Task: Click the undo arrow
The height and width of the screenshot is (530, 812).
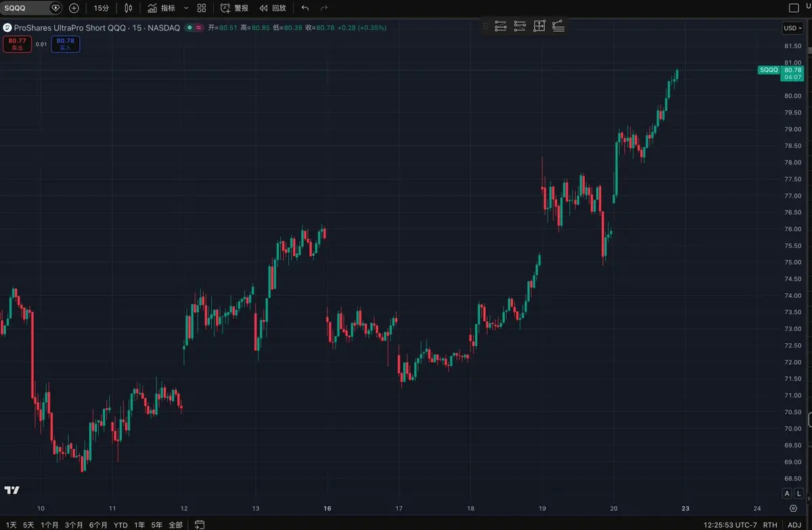Action: (305, 8)
